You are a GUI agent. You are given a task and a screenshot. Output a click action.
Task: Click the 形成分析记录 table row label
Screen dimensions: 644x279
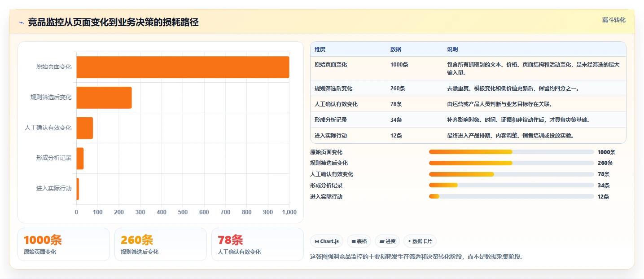coord(331,120)
